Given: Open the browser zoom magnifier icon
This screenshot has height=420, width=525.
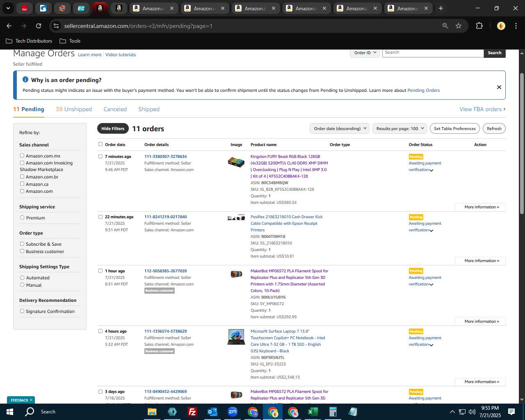Looking at the screenshot, I should click(x=445, y=26).
